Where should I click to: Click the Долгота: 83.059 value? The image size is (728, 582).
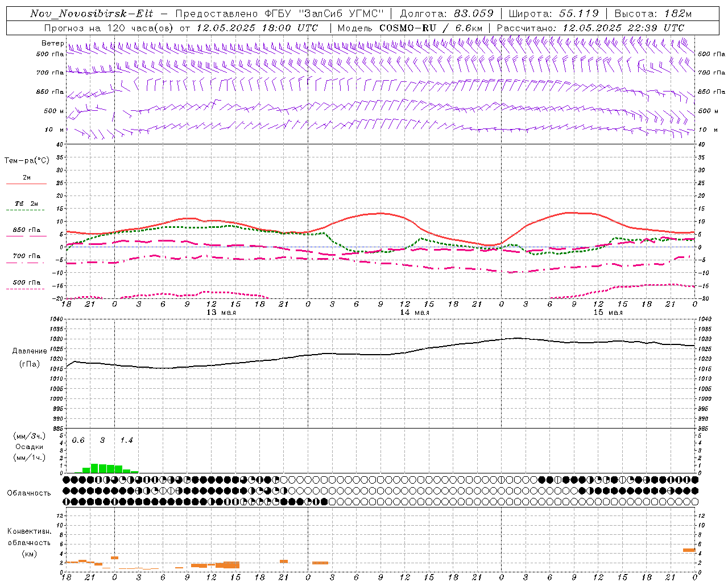pyautogui.click(x=446, y=14)
